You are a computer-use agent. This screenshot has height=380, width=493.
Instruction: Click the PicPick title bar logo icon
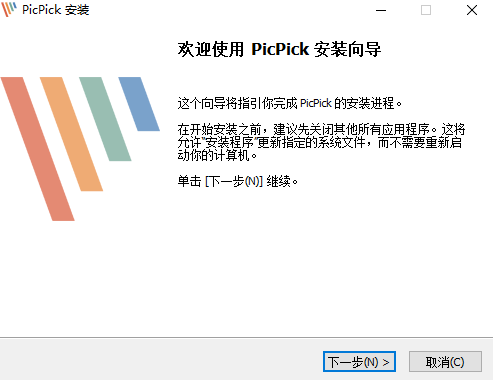(x=9, y=10)
